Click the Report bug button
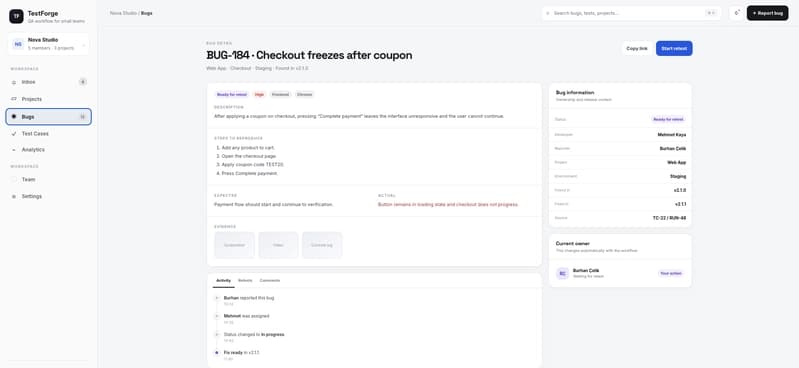799x368 pixels. pos(767,13)
